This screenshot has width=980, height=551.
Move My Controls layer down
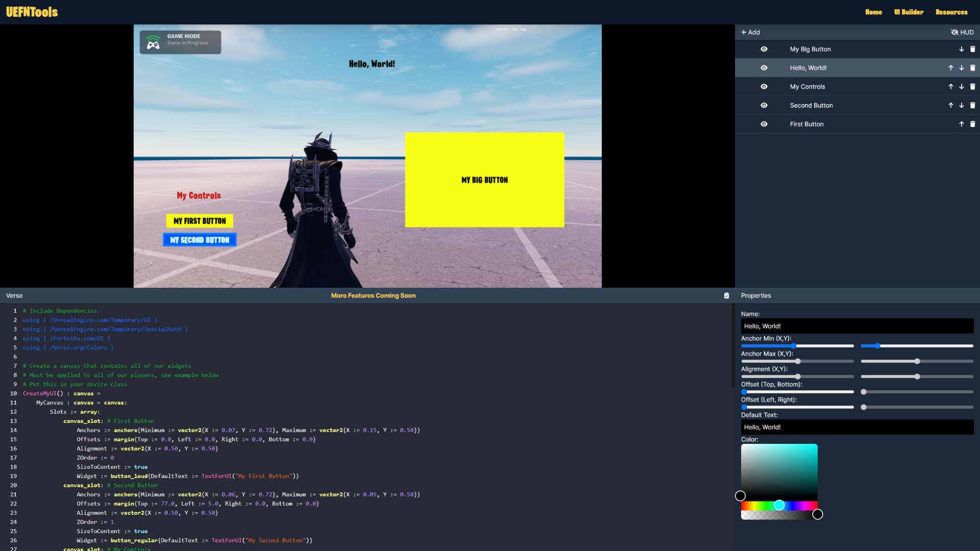(x=961, y=87)
